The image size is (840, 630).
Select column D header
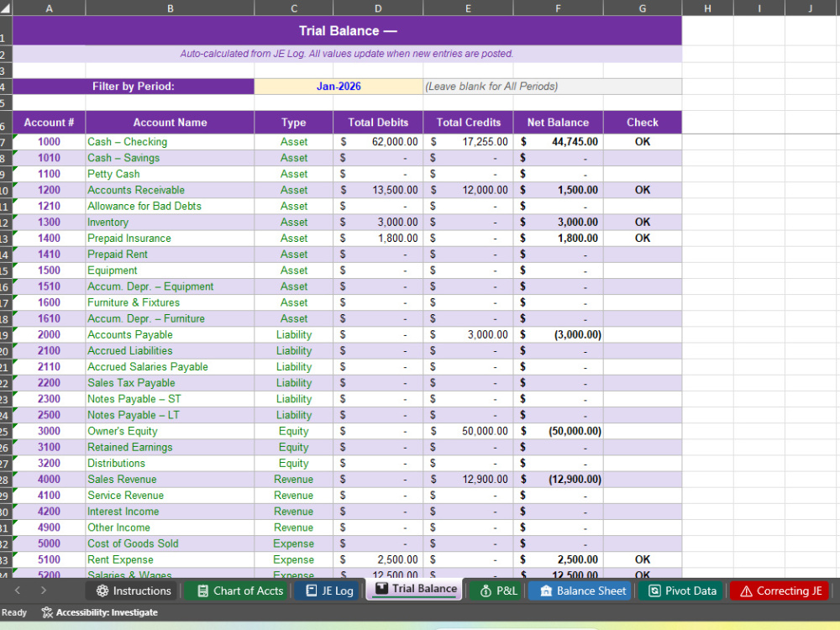(378, 8)
